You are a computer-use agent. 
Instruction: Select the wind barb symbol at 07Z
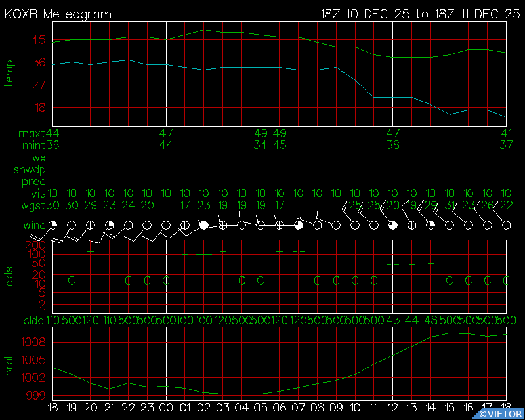click(298, 225)
